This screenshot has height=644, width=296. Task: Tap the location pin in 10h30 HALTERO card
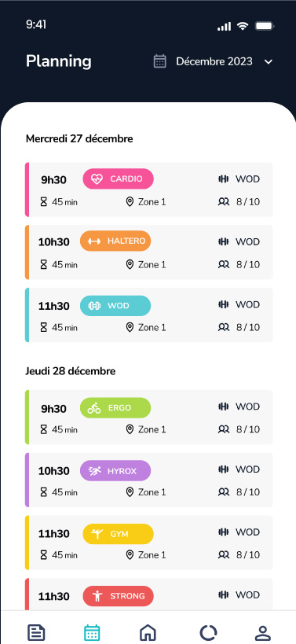point(130,264)
